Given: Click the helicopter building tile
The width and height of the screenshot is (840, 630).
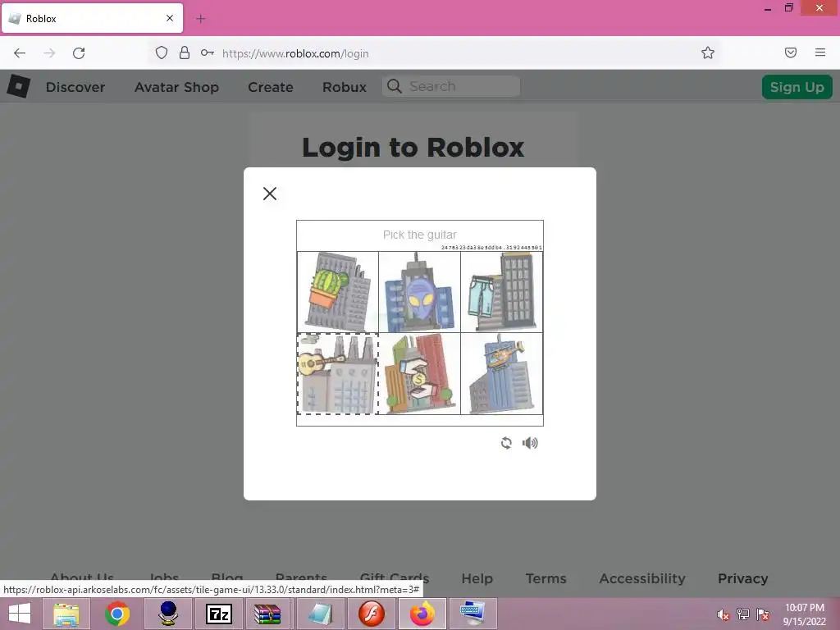Looking at the screenshot, I should 501,373.
